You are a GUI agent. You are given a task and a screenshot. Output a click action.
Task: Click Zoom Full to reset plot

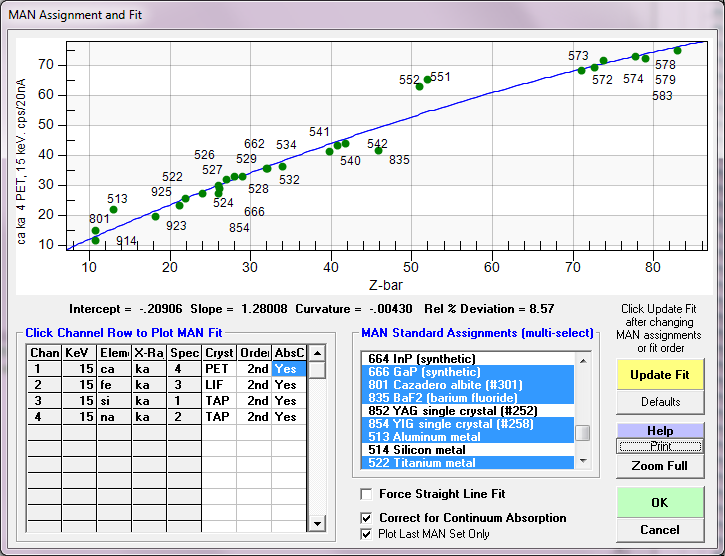click(x=660, y=466)
